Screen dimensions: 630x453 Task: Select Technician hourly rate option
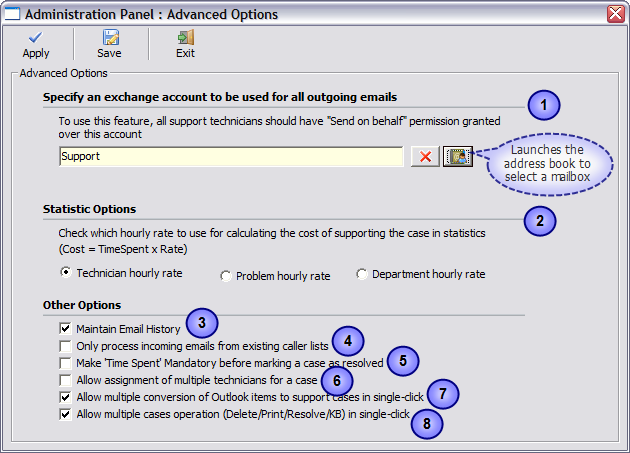(x=65, y=273)
